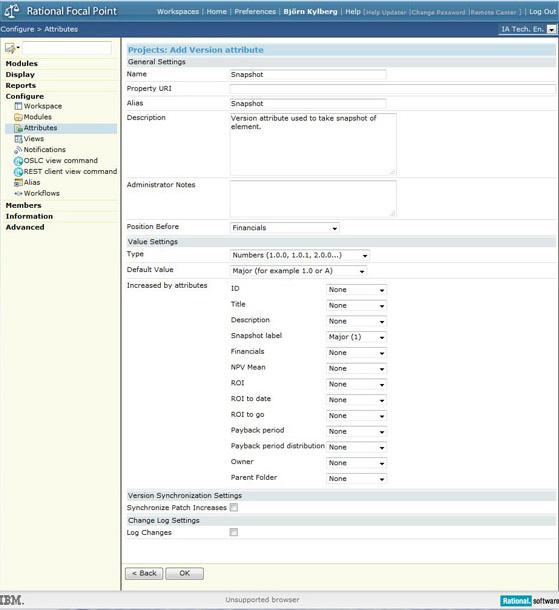
Task: Open the Workspaces link in header
Action: click(178, 12)
